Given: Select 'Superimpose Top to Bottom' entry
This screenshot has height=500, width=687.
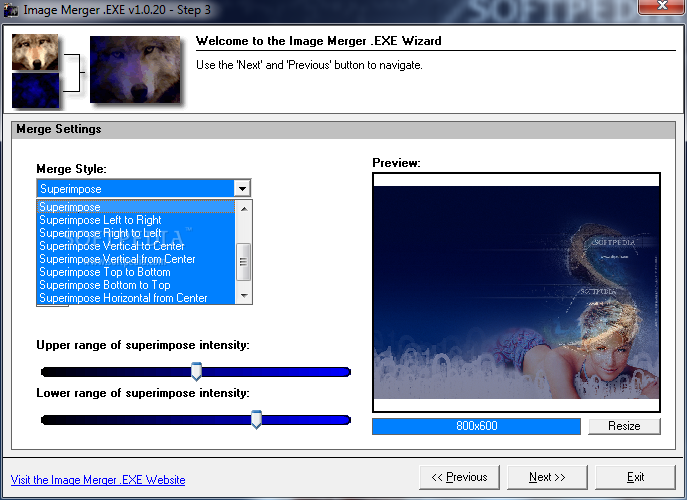Looking at the screenshot, I should pyautogui.click(x=136, y=272).
